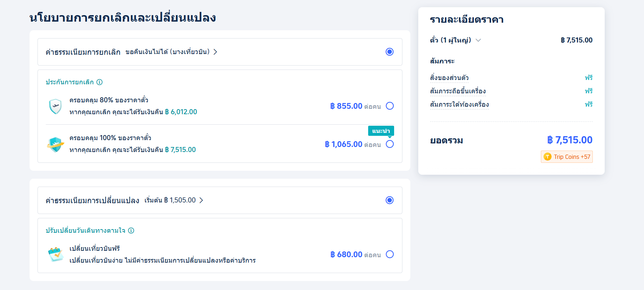This screenshot has height=290, width=644.
Task: Click สิ่งของส่วนตัว baggage link
Action: tap(449, 78)
